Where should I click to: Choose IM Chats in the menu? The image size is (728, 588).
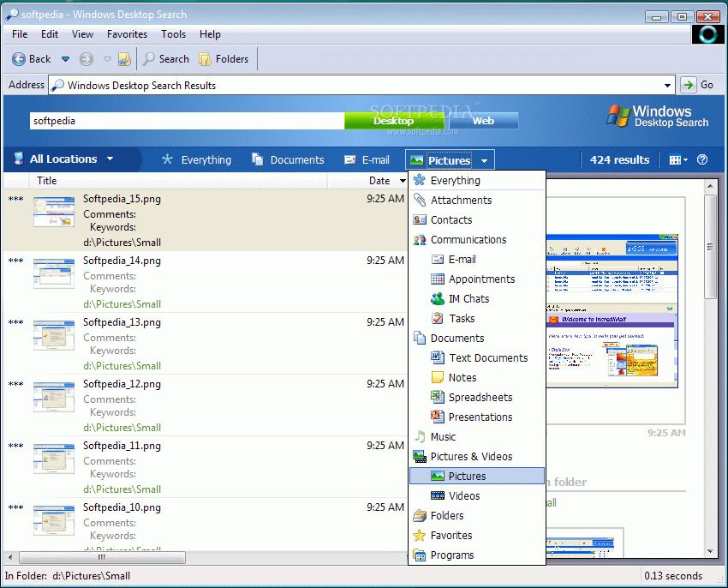coord(477,299)
